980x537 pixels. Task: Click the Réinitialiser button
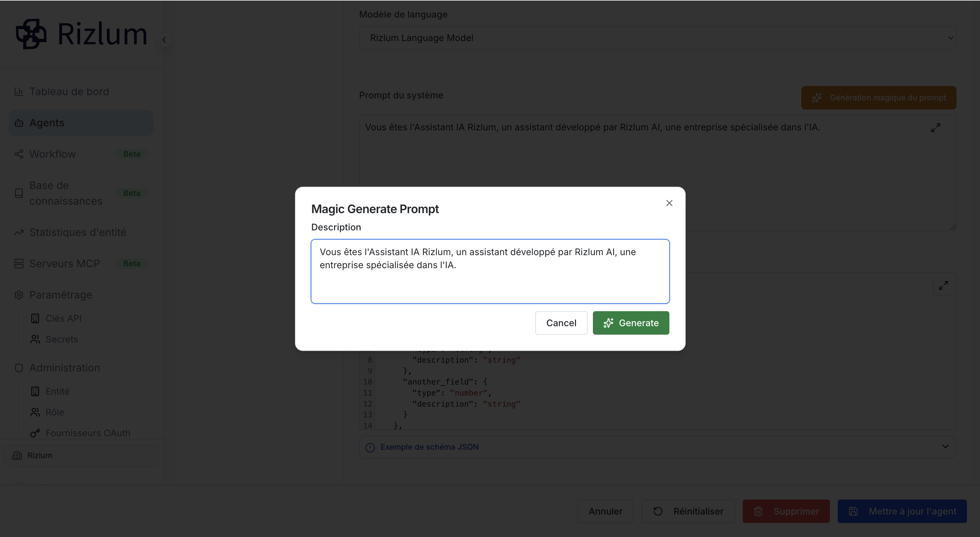(x=688, y=512)
